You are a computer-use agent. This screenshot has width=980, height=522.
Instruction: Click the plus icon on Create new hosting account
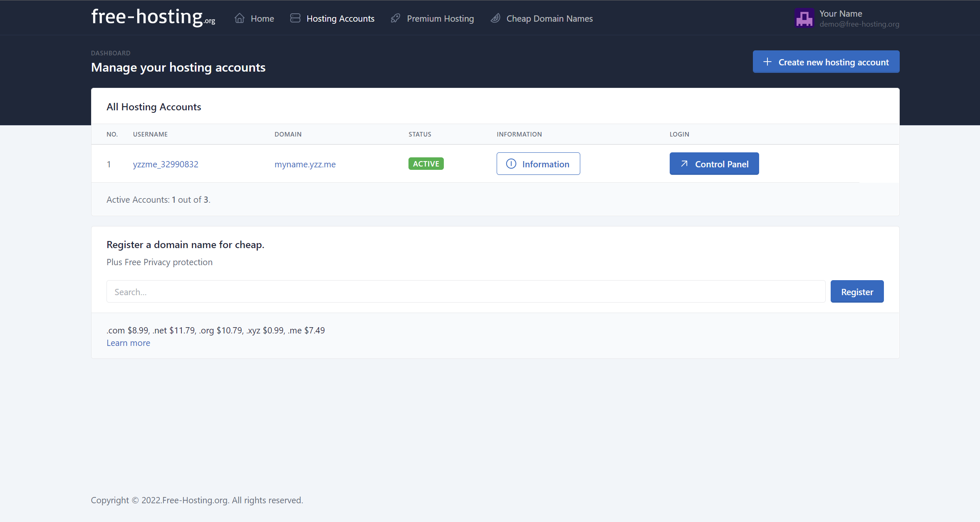click(x=767, y=61)
